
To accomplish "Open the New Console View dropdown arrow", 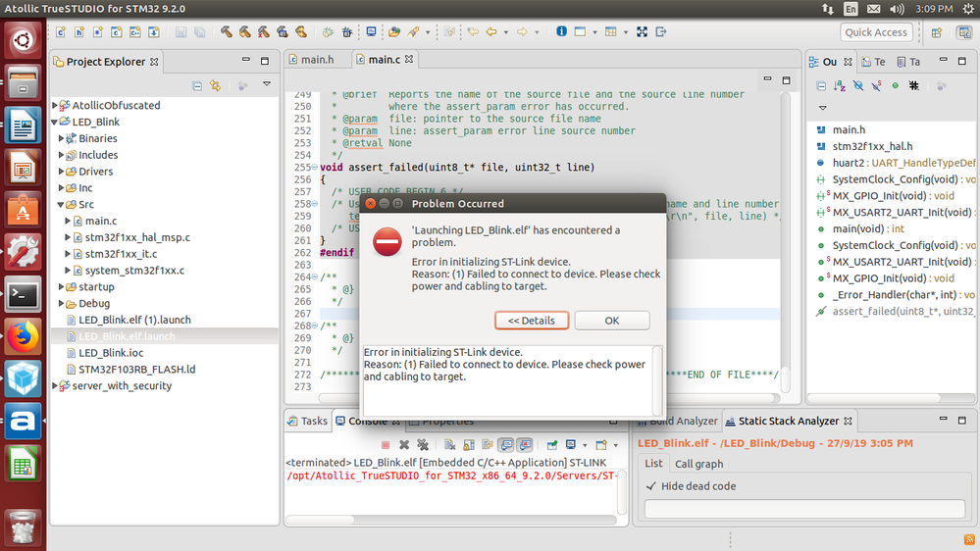I will click(616, 445).
